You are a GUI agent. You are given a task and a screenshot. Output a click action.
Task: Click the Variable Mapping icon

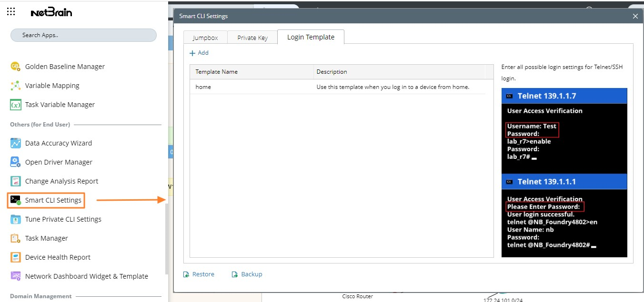click(x=16, y=86)
